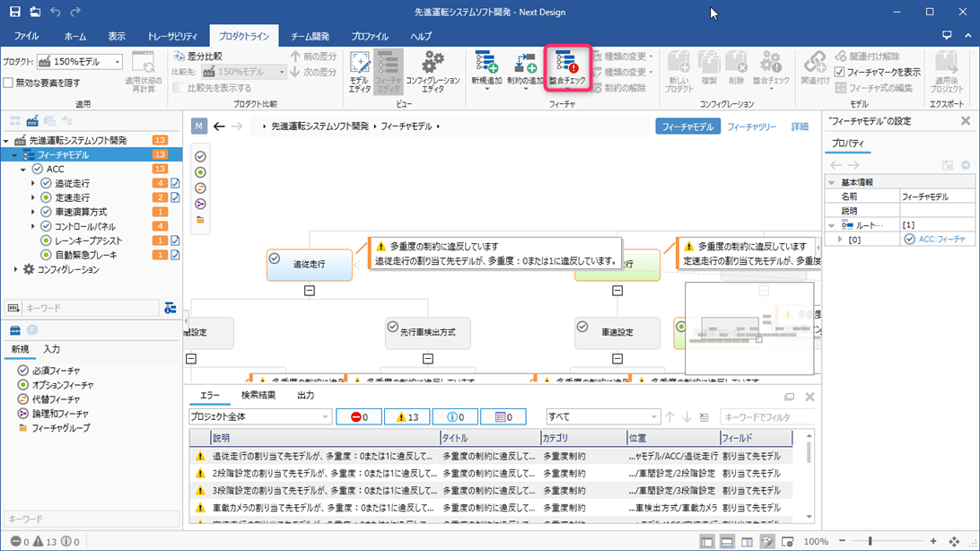Open the プロジェクト全体 filter dropdown
Image resolution: width=980 pixels, height=551 pixels.
[x=258, y=416]
